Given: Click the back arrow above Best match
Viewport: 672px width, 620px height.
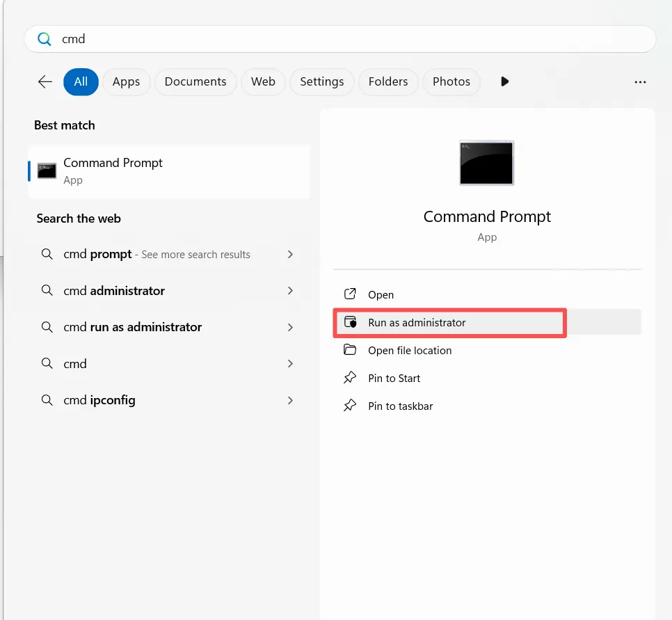Looking at the screenshot, I should pyautogui.click(x=44, y=81).
